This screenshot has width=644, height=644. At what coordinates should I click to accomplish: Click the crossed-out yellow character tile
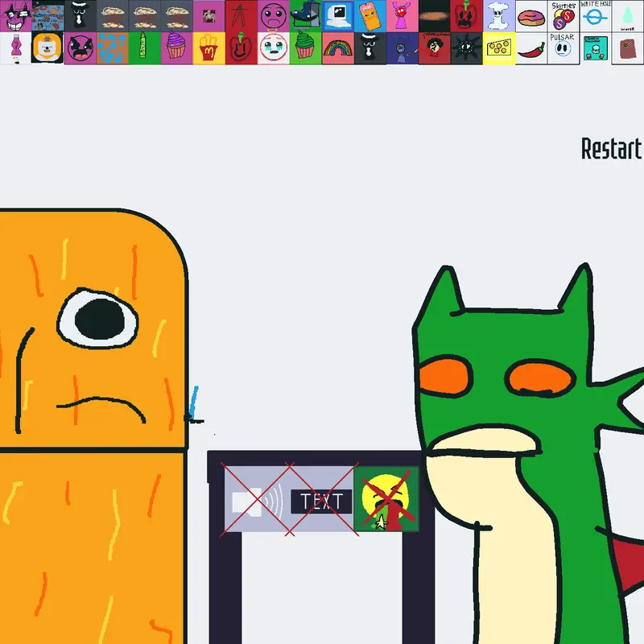tap(386, 499)
